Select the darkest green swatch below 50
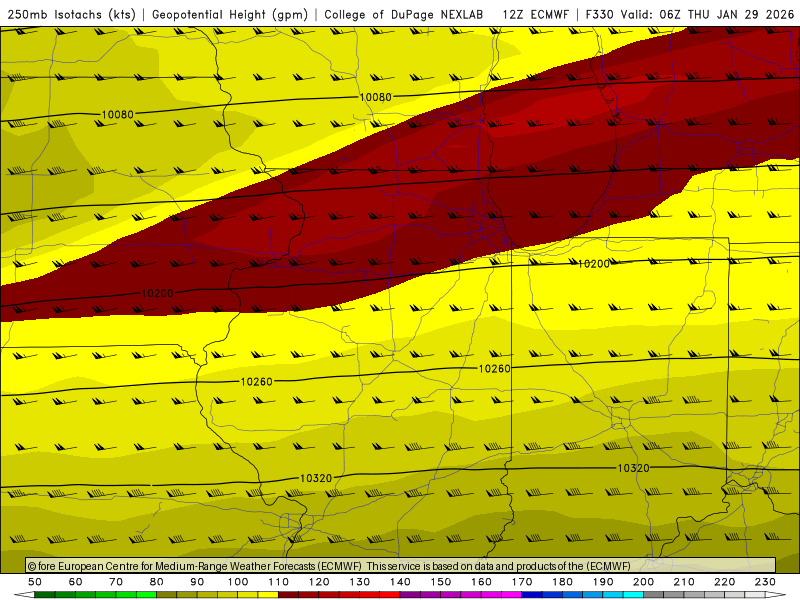 [45, 595]
